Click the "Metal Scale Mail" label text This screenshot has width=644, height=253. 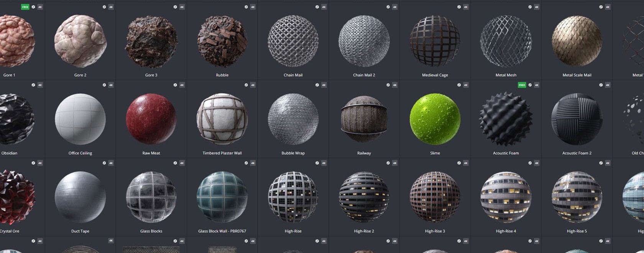click(577, 75)
